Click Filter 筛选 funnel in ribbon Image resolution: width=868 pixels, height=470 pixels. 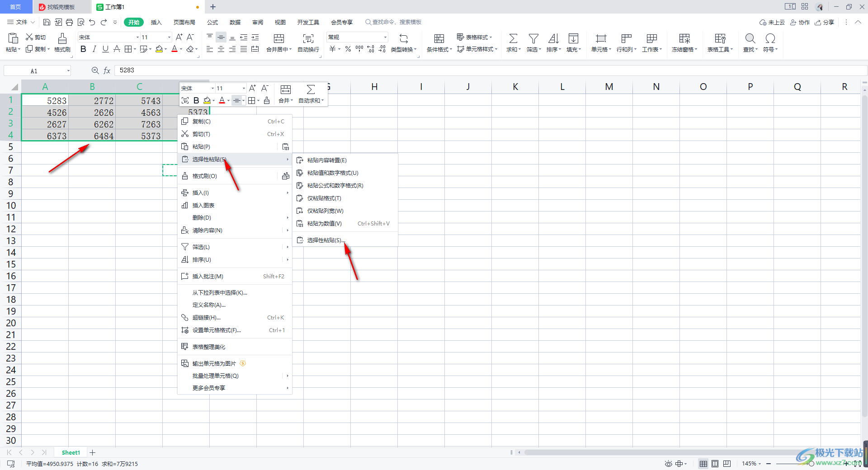point(533,38)
